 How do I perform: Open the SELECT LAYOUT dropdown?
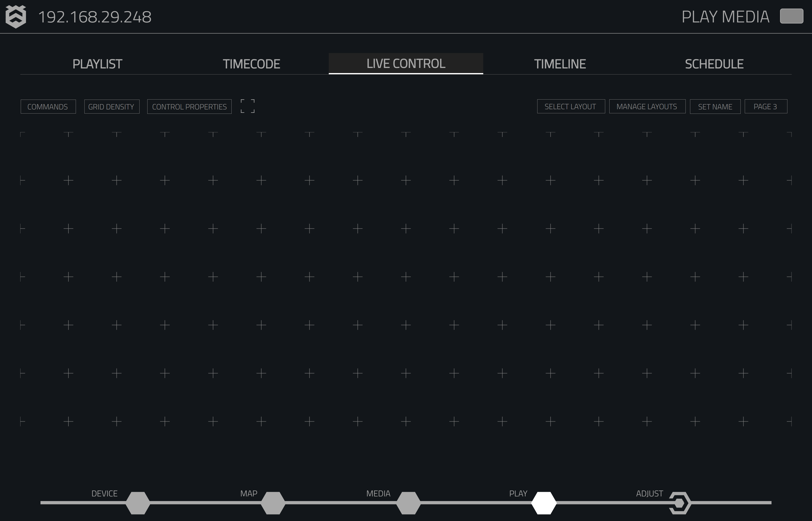tap(571, 107)
